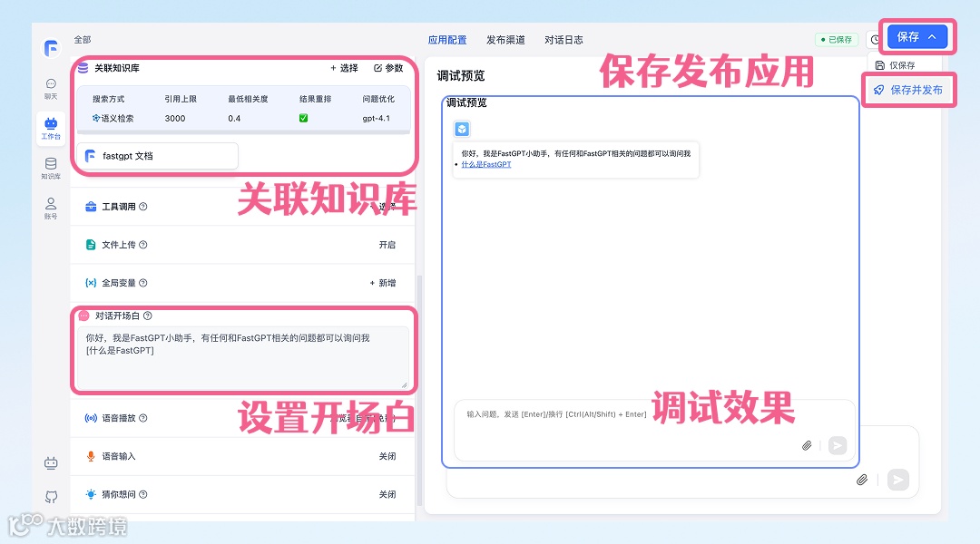Viewport: 980px width, 544px height.
Task: Click the history clock icon beside 已保存
Action: tap(875, 40)
